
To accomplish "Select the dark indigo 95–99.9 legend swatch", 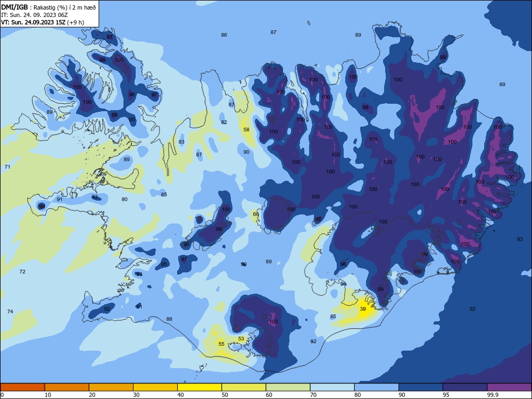I will [x=465, y=387].
